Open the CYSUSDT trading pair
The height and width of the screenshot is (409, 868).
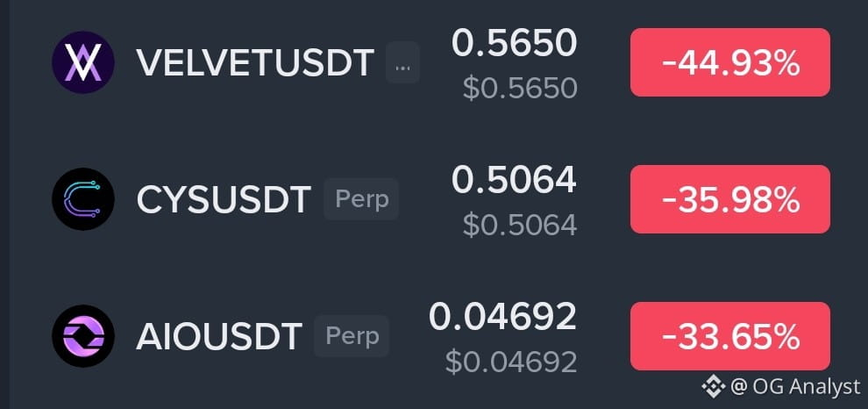pos(224,199)
